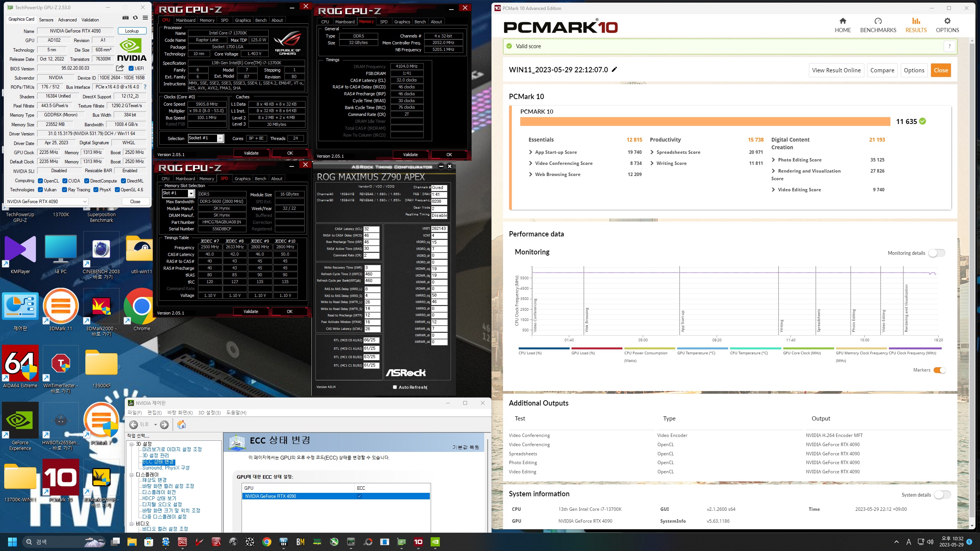Open the 파일(F) menu in NVIDIA control panel
Image resolution: width=980 pixels, height=551 pixels.
click(135, 412)
